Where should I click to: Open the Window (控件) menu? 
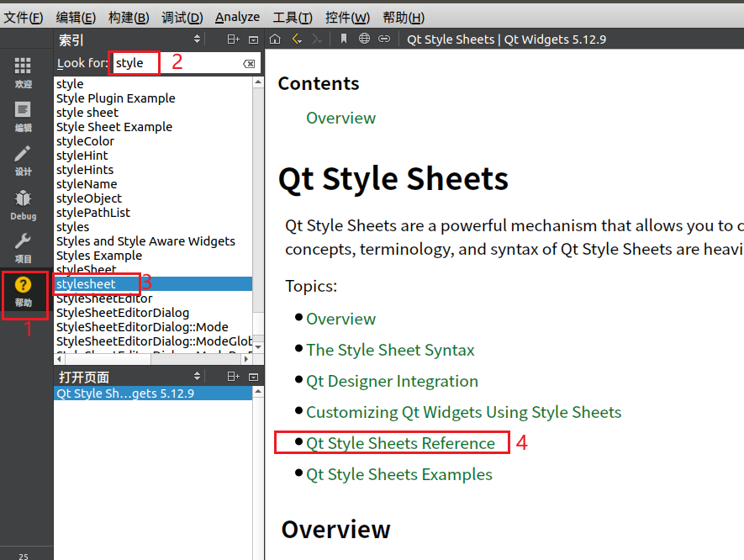347,18
